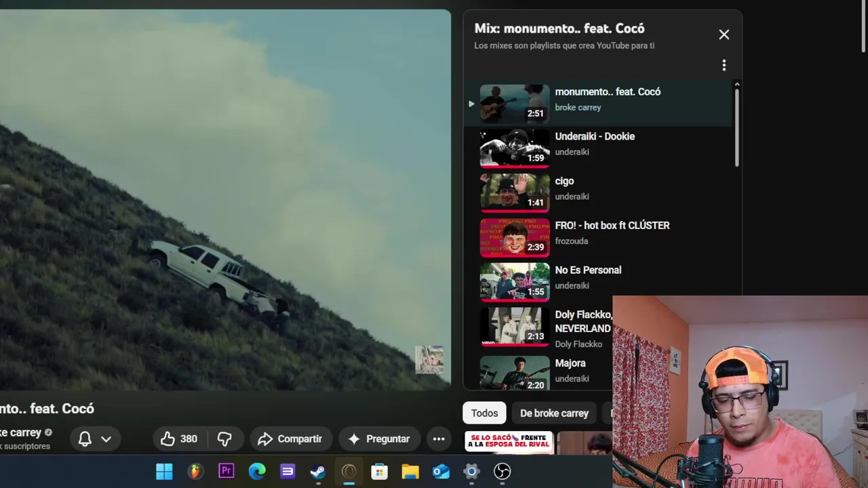Open the Windows Start menu
Screen dimensions: 868x488
(x=164, y=471)
